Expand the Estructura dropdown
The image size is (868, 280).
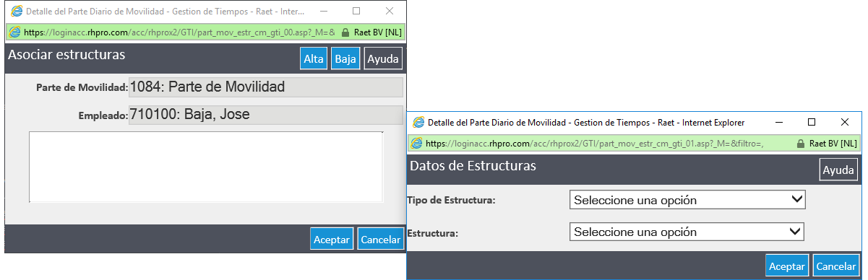click(x=687, y=232)
